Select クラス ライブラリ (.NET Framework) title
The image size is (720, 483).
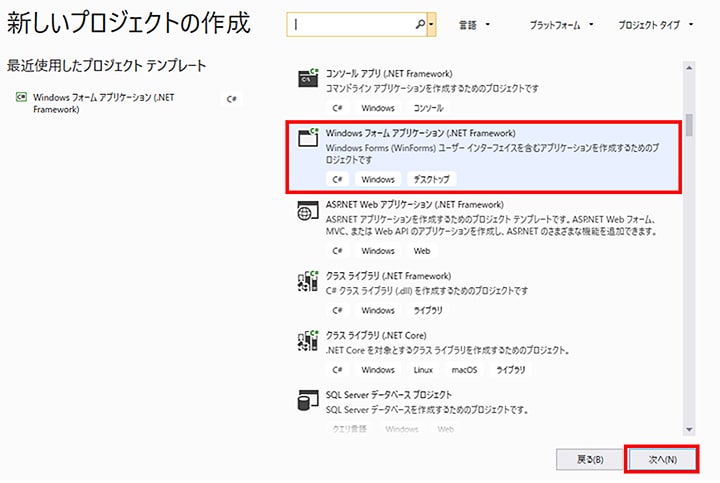tap(388, 276)
